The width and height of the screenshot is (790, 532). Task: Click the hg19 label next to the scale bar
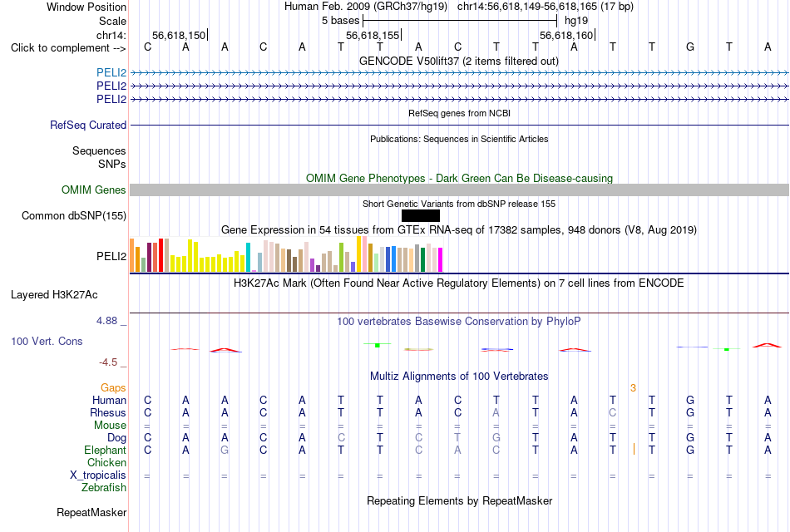576,21
